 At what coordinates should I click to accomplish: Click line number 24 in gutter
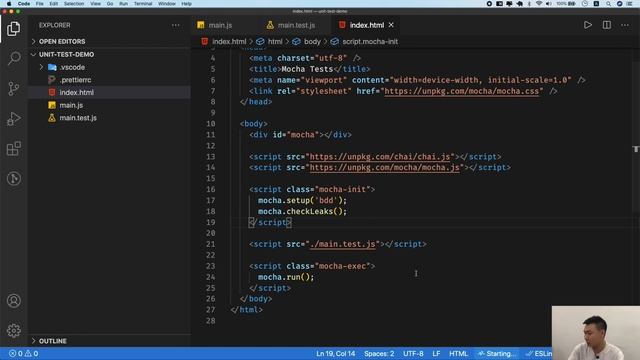tap(210, 277)
